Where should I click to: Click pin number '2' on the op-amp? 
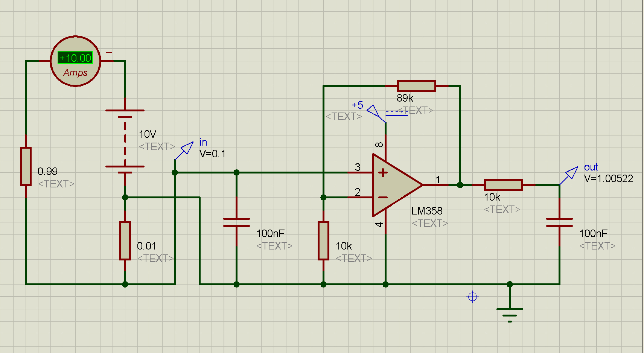click(x=358, y=192)
